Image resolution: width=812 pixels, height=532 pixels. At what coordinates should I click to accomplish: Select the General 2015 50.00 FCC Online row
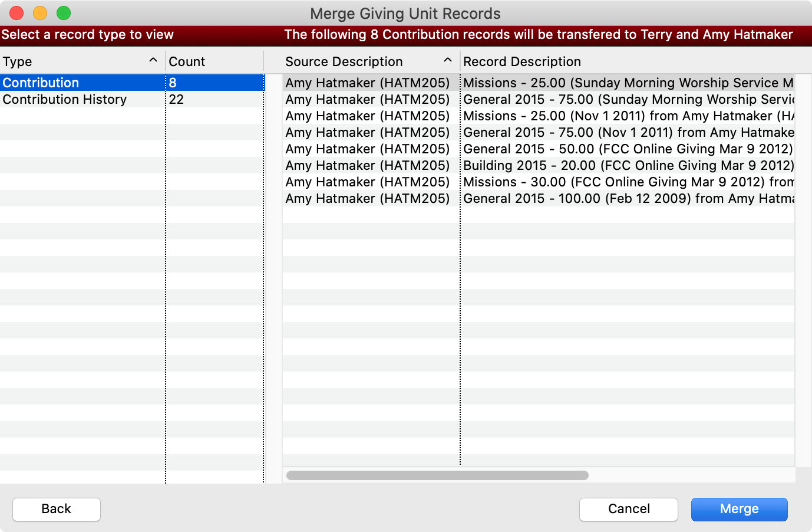pyautogui.click(x=628, y=149)
